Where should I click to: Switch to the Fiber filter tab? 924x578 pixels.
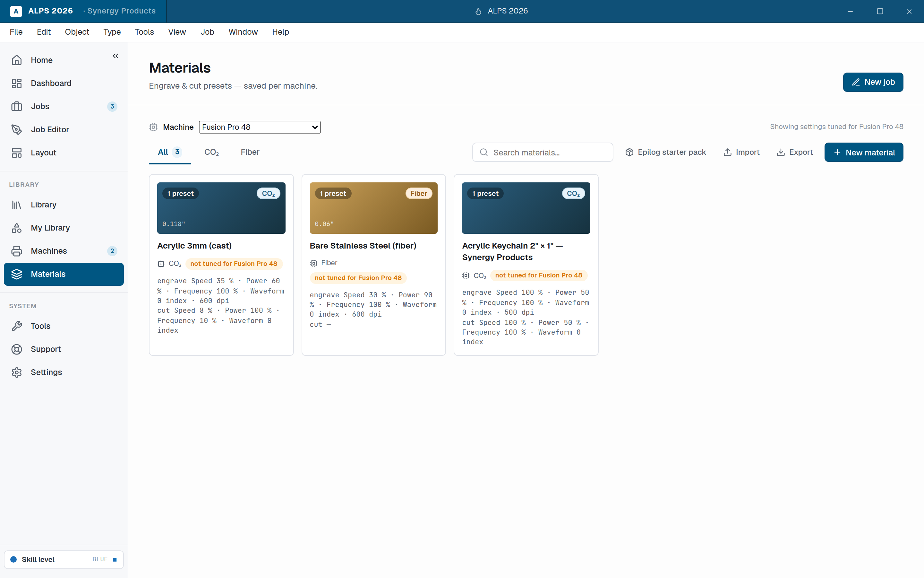[x=250, y=152]
